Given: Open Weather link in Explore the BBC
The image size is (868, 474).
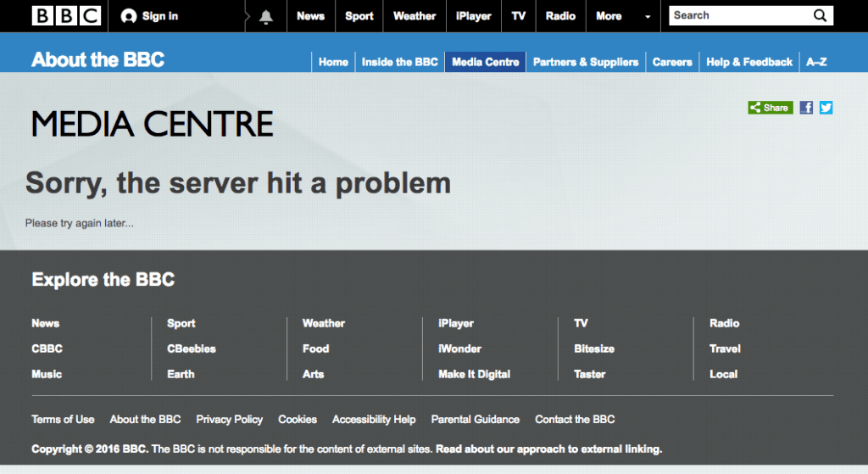Looking at the screenshot, I should (x=323, y=323).
